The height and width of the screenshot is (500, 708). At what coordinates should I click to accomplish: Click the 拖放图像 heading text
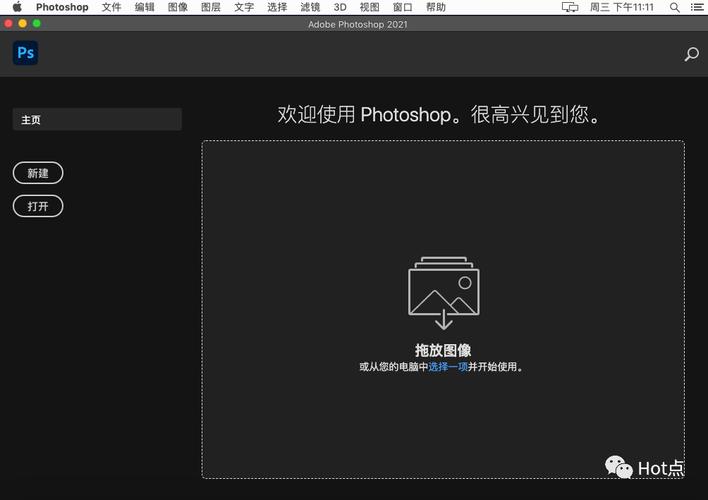(443, 350)
